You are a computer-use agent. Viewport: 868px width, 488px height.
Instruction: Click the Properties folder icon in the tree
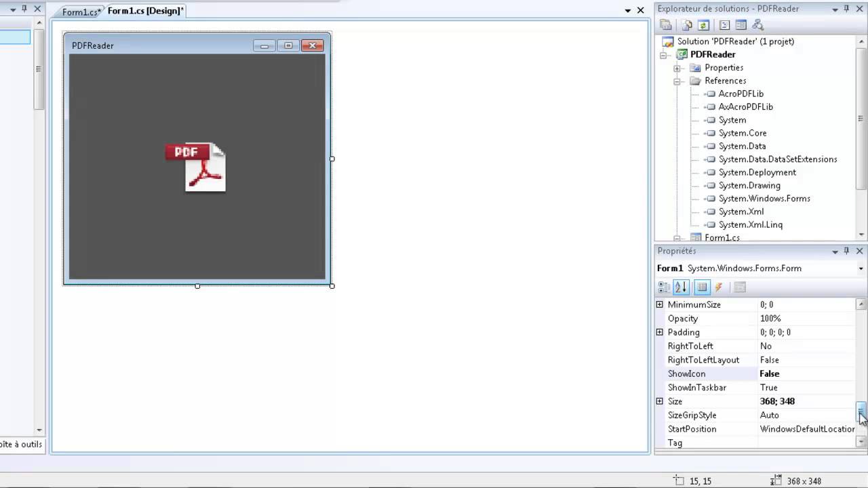[695, 68]
